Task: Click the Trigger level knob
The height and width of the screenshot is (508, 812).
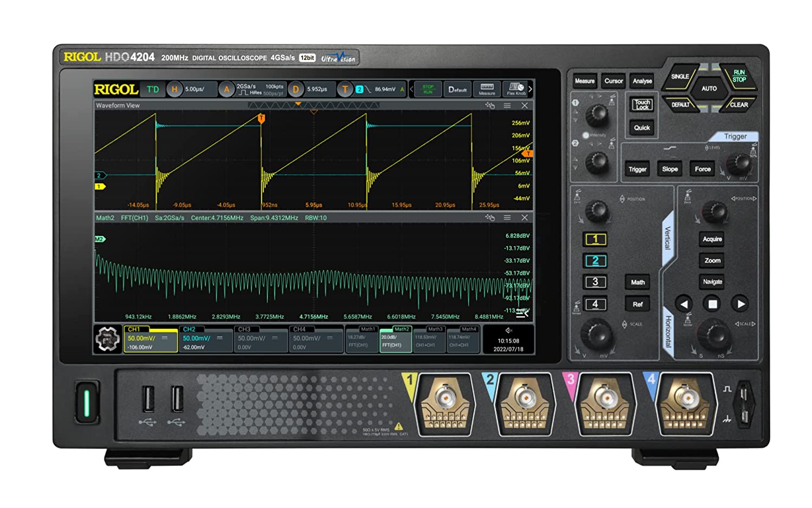Action: coord(739,162)
